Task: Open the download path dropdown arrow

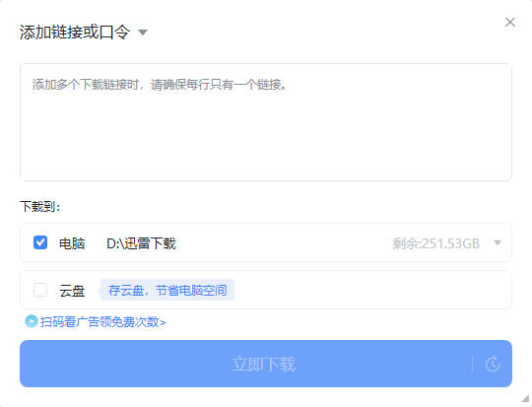Action: point(498,242)
